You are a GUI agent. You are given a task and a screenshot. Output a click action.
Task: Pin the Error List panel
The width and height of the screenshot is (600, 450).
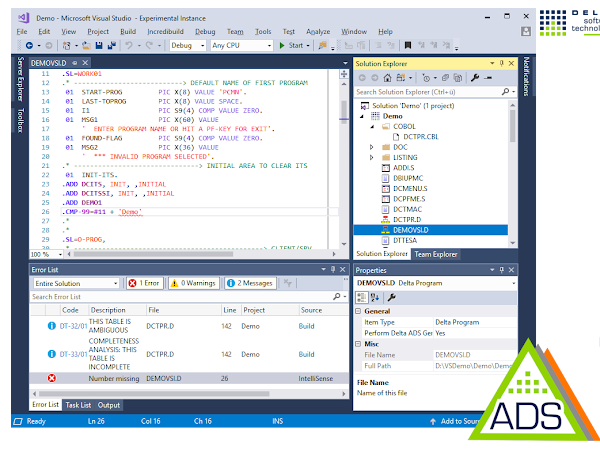333,270
